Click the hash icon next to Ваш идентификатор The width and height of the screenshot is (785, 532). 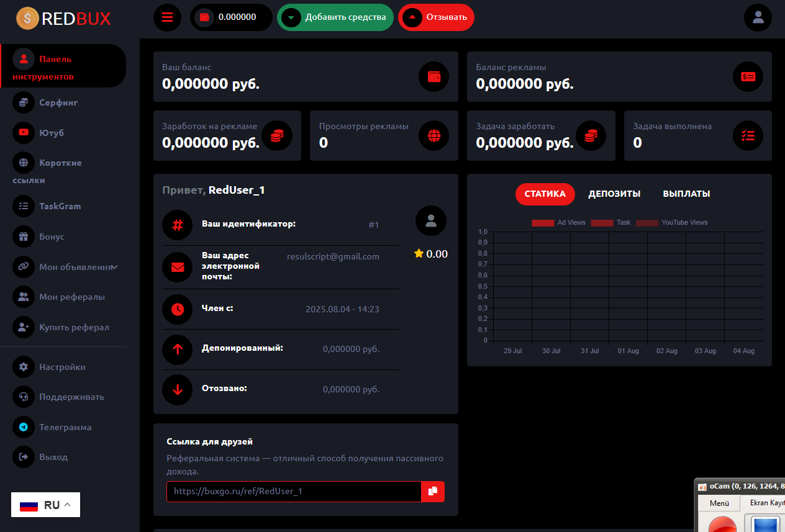pos(178,225)
